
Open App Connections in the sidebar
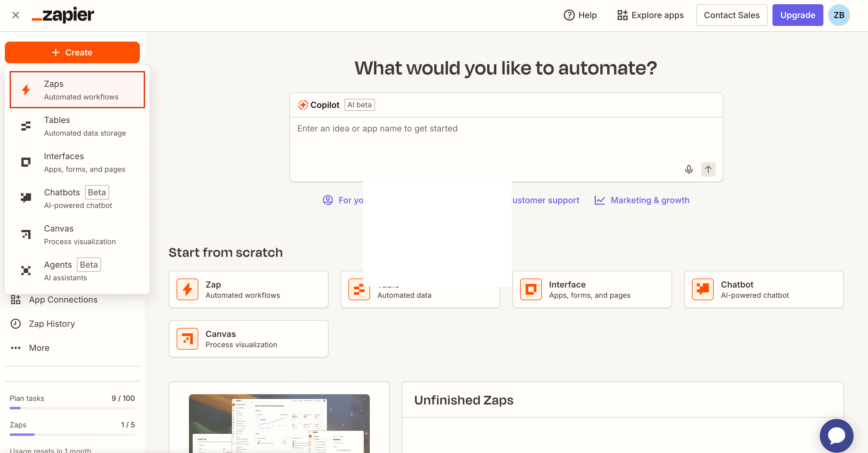pos(63,299)
